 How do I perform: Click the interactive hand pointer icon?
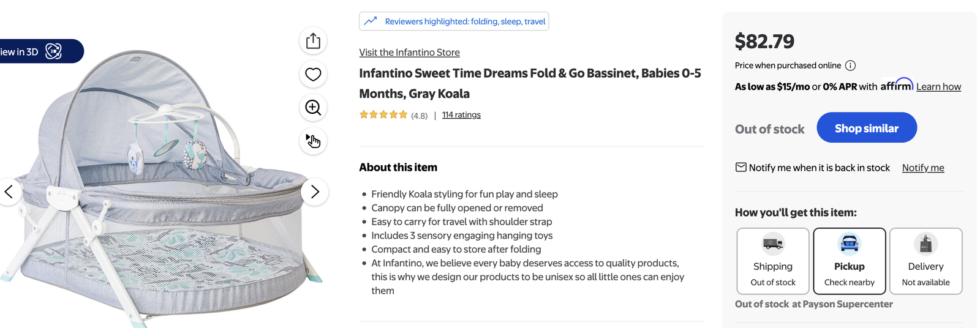pyautogui.click(x=313, y=141)
